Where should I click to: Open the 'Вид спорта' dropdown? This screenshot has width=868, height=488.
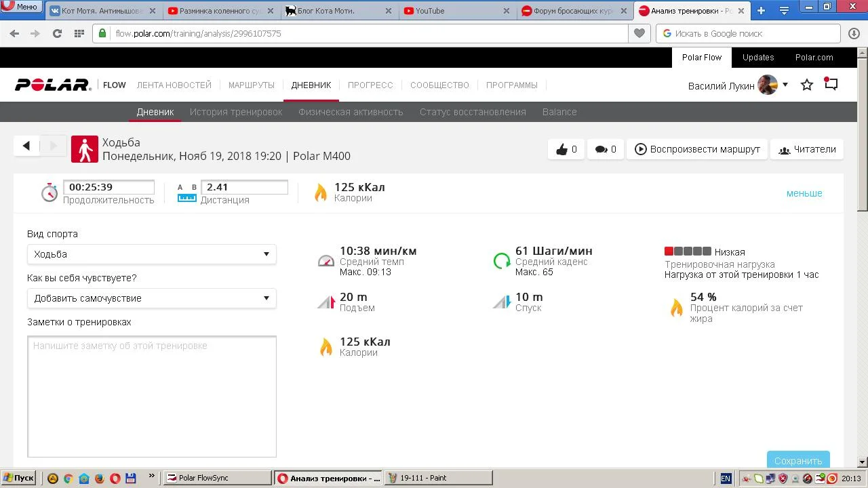tap(151, 254)
